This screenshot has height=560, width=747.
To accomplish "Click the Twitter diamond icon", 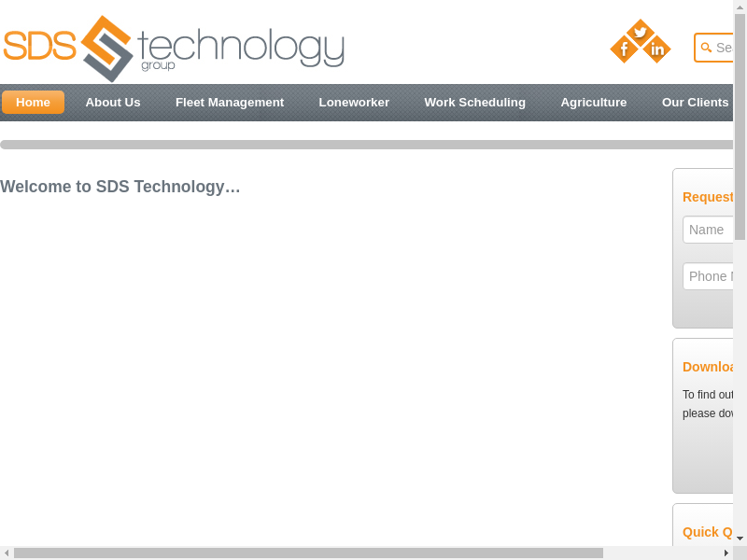I will 640,33.
